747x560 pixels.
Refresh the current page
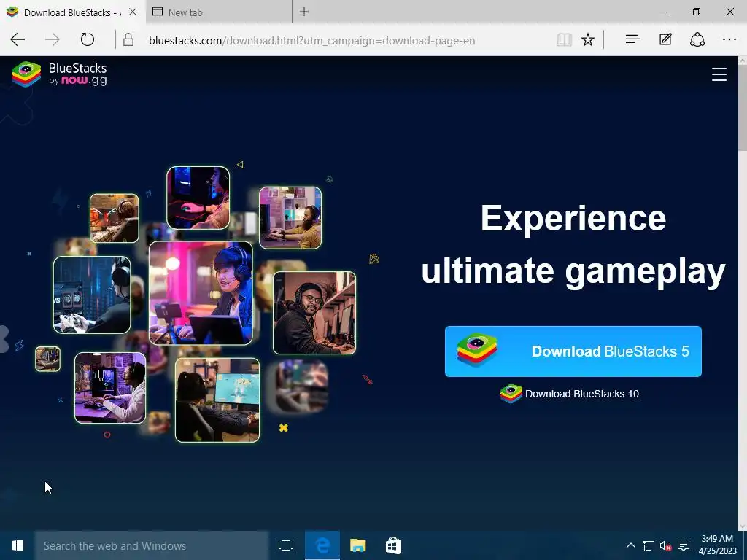tap(88, 39)
